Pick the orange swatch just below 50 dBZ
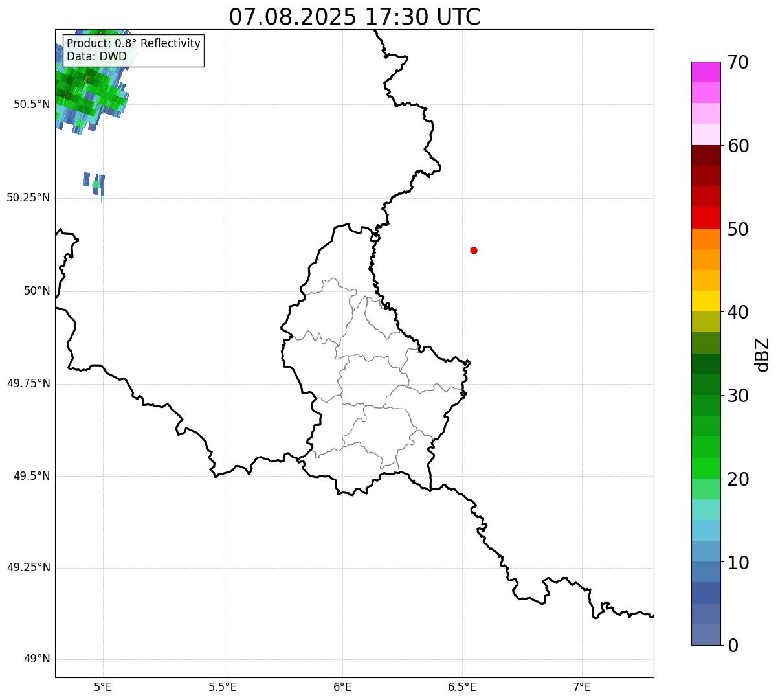778x700 pixels. click(x=706, y=239)
